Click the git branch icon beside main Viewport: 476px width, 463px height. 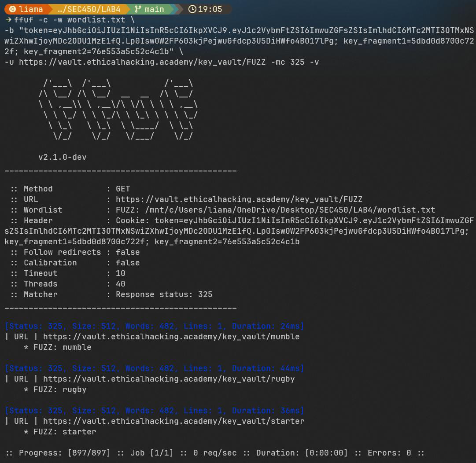pos(138,9)
